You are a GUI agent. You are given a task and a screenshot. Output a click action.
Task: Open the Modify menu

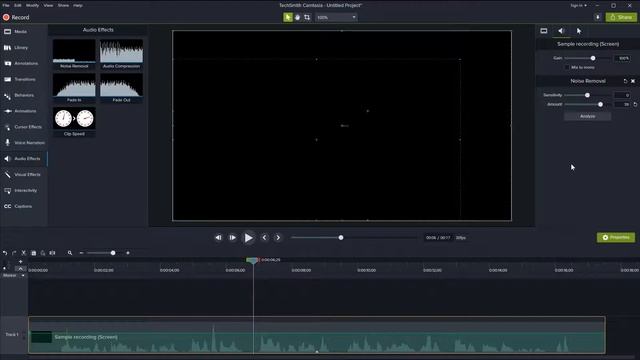32,5
